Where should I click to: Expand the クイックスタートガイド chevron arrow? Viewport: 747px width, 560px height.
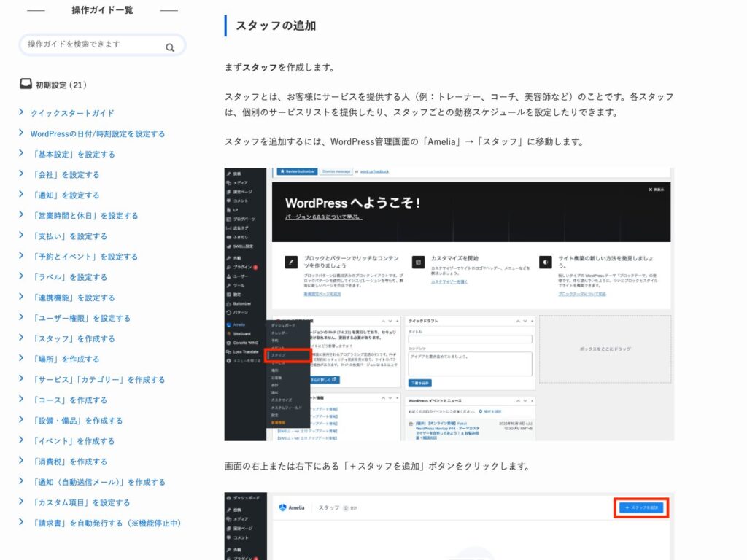(22, 113)
